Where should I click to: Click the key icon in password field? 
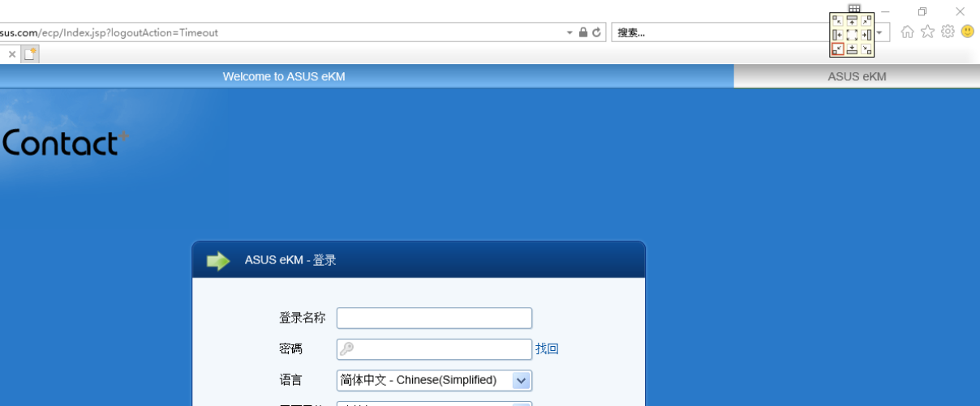click(x=347, y=349)
